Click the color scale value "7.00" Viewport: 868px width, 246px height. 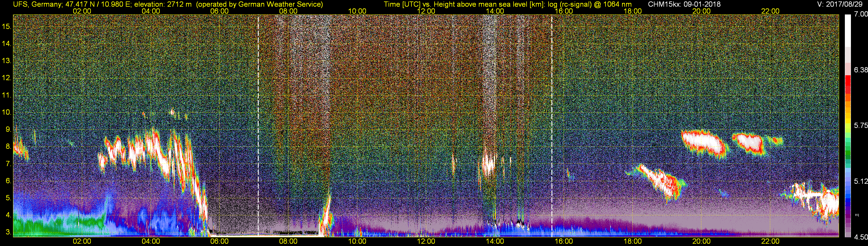(860, 14)
